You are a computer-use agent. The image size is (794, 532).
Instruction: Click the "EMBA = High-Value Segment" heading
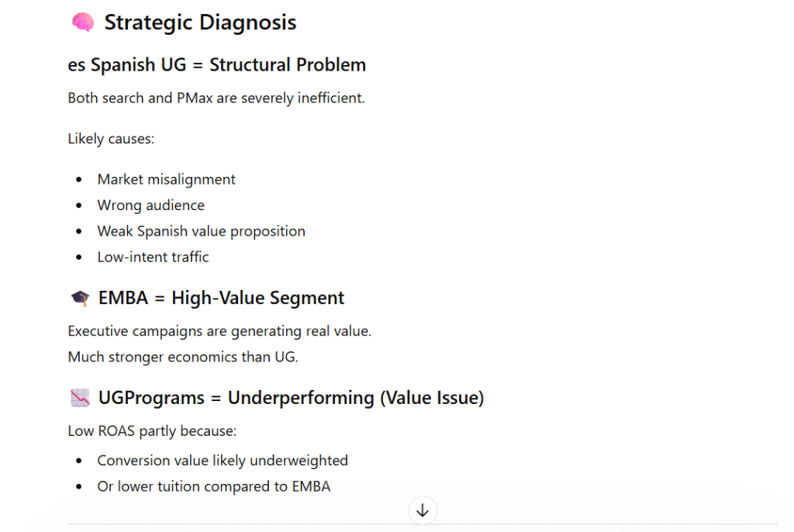(x=221, y=298)
